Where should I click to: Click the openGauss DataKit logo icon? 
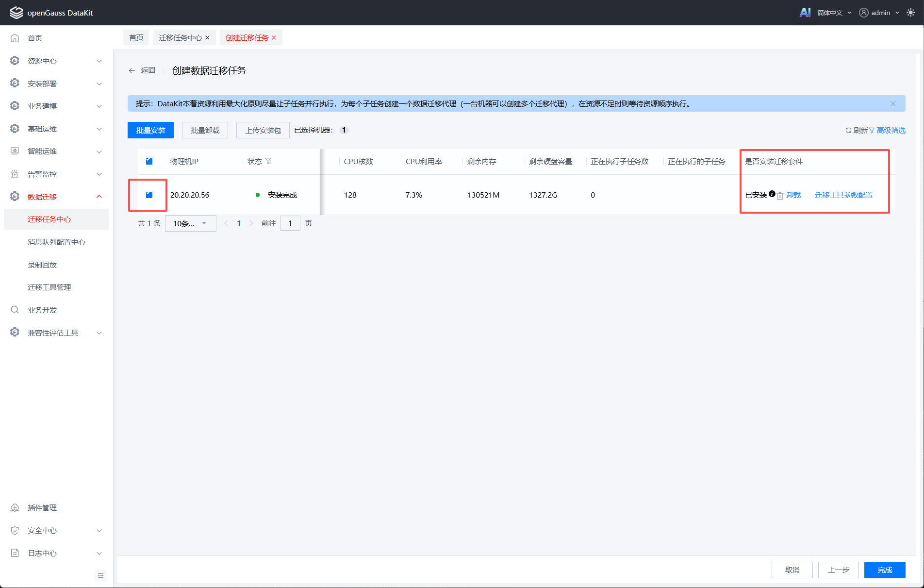(16, 13)
